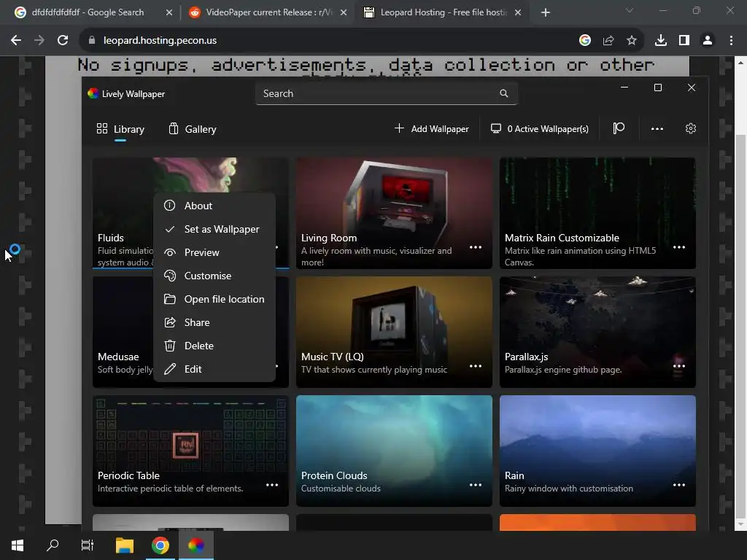Viewport: 747px width, 560px height.
Task: Select the Matrix Rain Customizable thumbnail
Action: (x=597, y=213)
